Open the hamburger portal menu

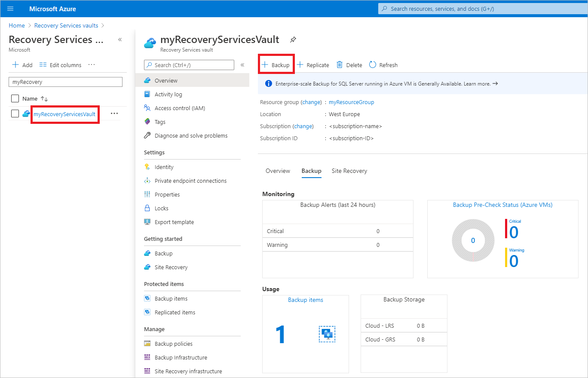pyautogui.click(x=10, y=9)
